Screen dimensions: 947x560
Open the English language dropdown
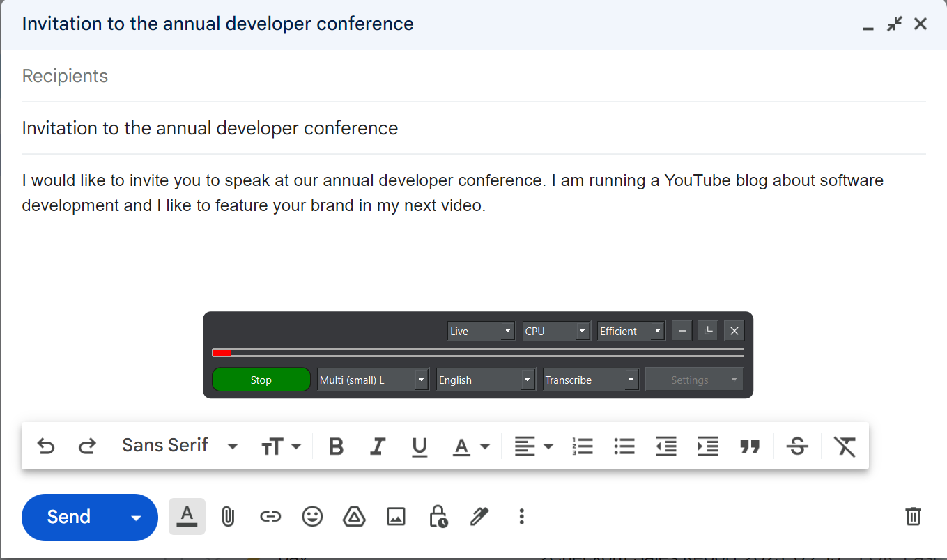(x=486, y=380)
